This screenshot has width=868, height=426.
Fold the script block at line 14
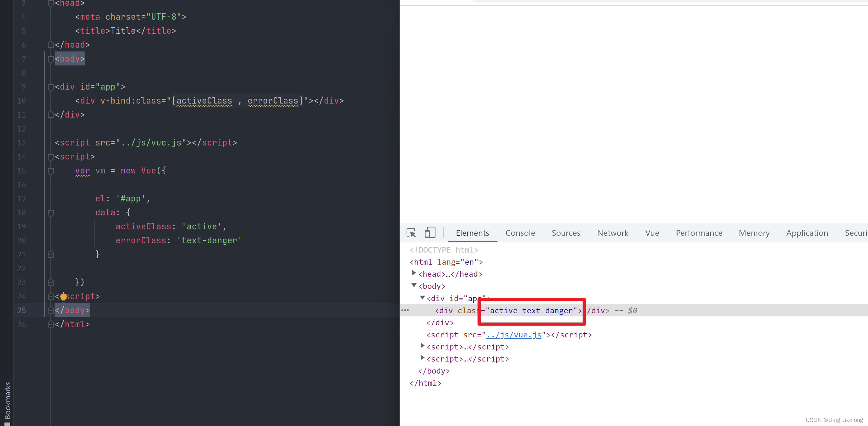pos(50,157)
